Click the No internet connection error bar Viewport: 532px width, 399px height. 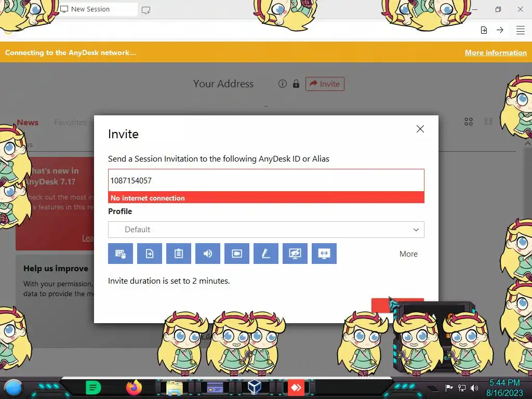coord(266,198)
